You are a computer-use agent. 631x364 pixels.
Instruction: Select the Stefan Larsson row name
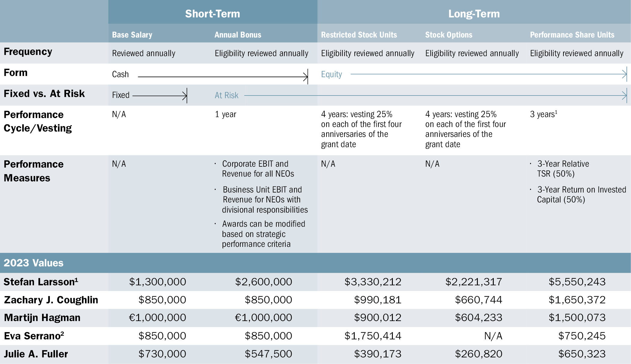(x=41, y=282)
